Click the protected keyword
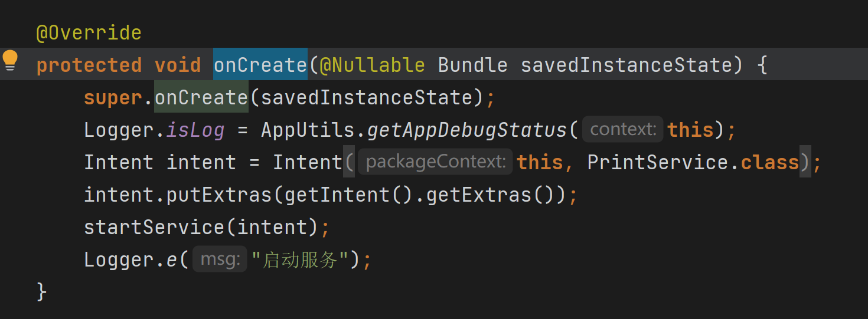 89,65
